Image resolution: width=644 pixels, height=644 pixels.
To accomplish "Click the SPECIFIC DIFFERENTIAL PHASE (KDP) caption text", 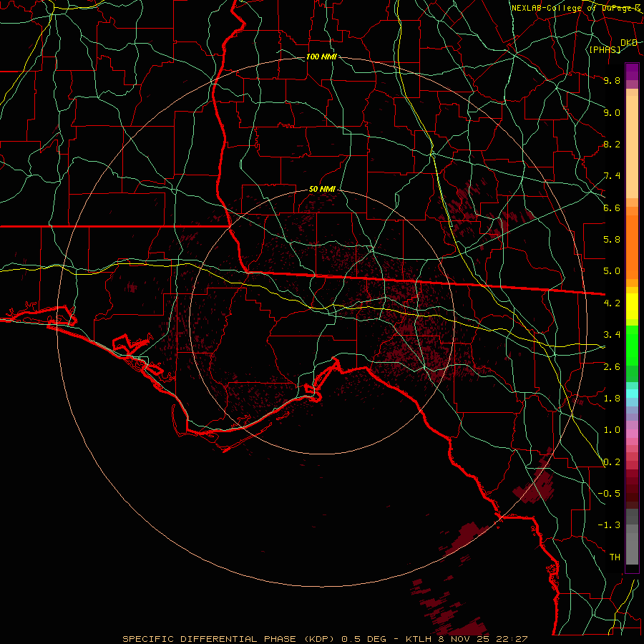I will click(229, 639).
